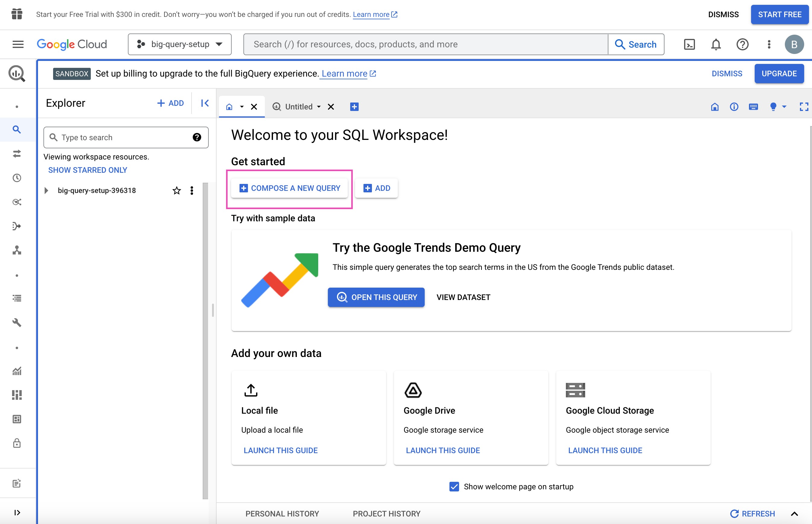
Task: Star the big-query-setup-396318 project
Action: (x=176, y=191)
